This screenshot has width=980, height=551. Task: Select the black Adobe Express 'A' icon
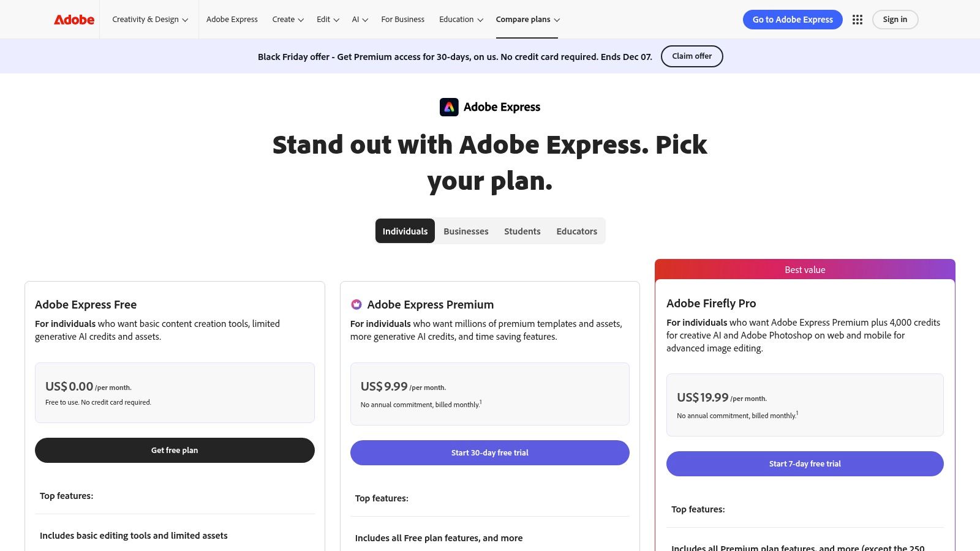(450, 107)
